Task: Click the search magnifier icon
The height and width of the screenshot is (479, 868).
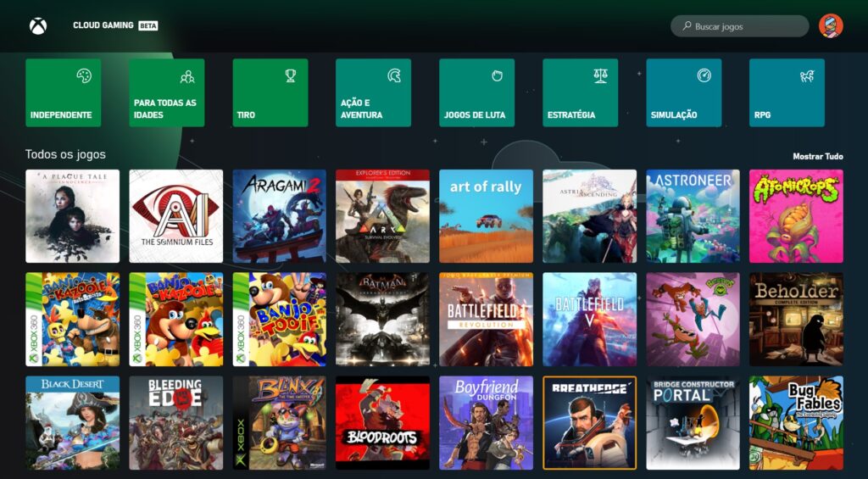Action: click(x=687, y=26)
